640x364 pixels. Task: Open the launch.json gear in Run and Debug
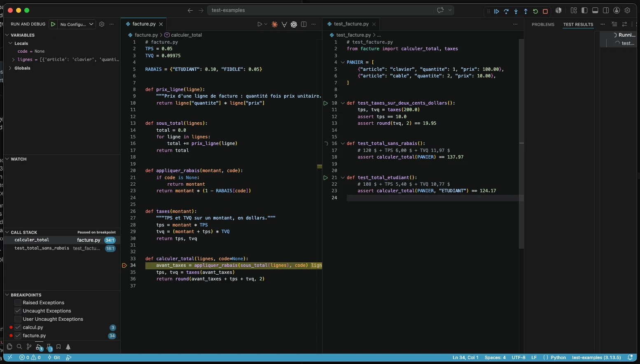click(x=102, y=24)
